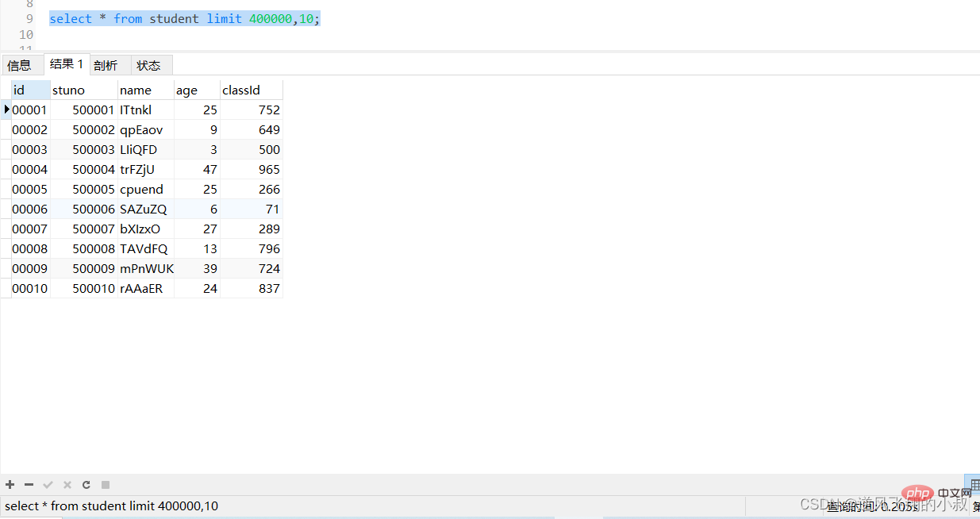Select cell with name rAAaER

click(146, 288)
